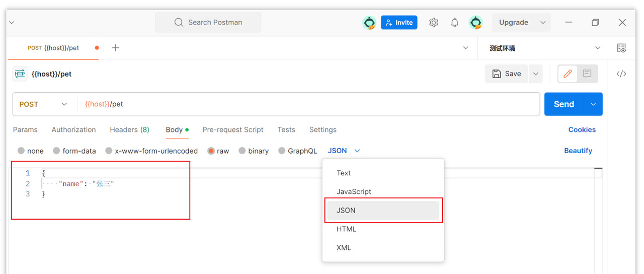Open the Cookies link
644x274 pixels.
582,130
